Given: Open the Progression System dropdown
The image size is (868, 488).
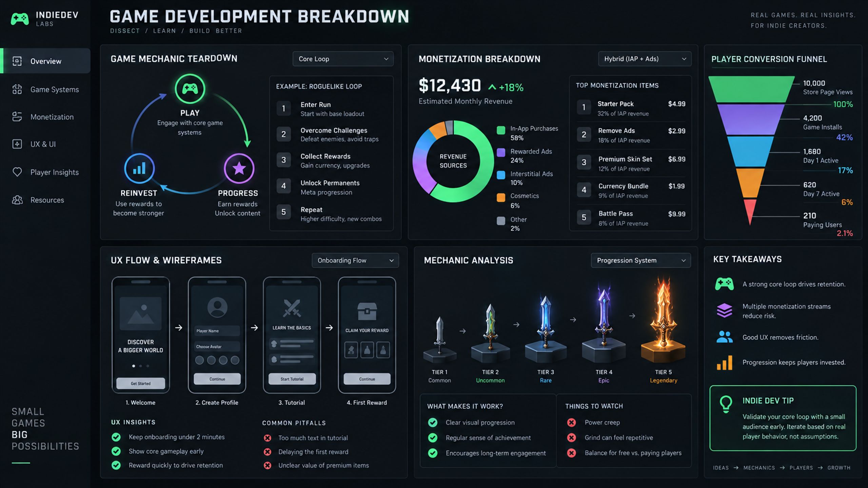Looking at the screenshot, I should (x=640, y=260).
